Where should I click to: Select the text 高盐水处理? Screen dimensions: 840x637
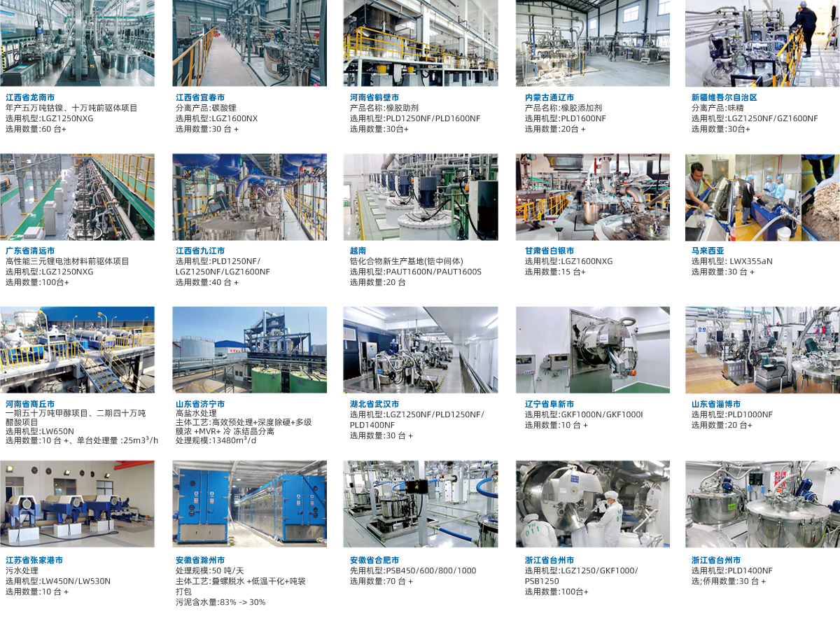click(x=196, y=413)
